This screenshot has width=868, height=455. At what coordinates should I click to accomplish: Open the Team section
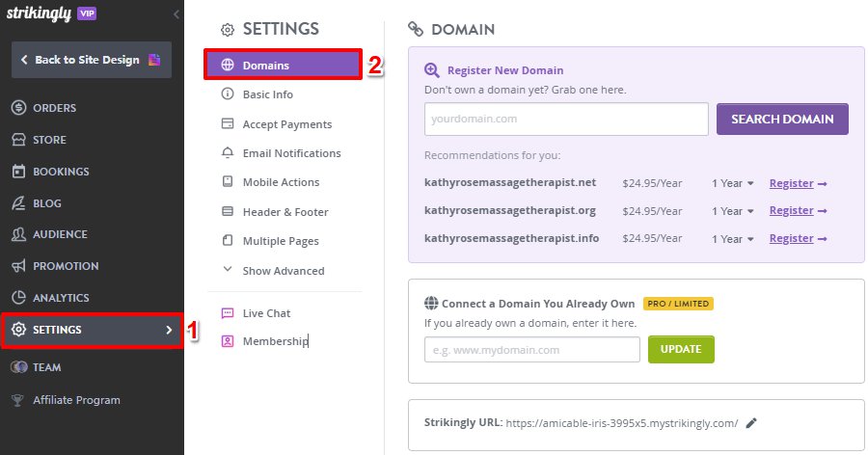click(46, 367)
